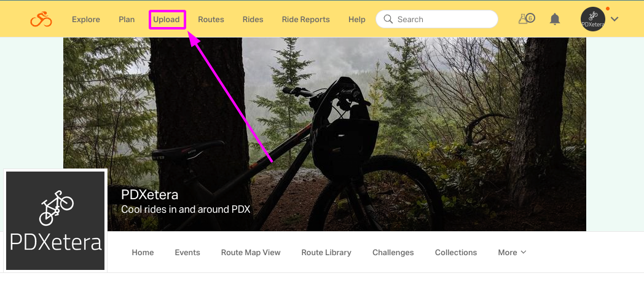Open Ride Reports page
Screen dimensions: 644x281
(305, 19)
